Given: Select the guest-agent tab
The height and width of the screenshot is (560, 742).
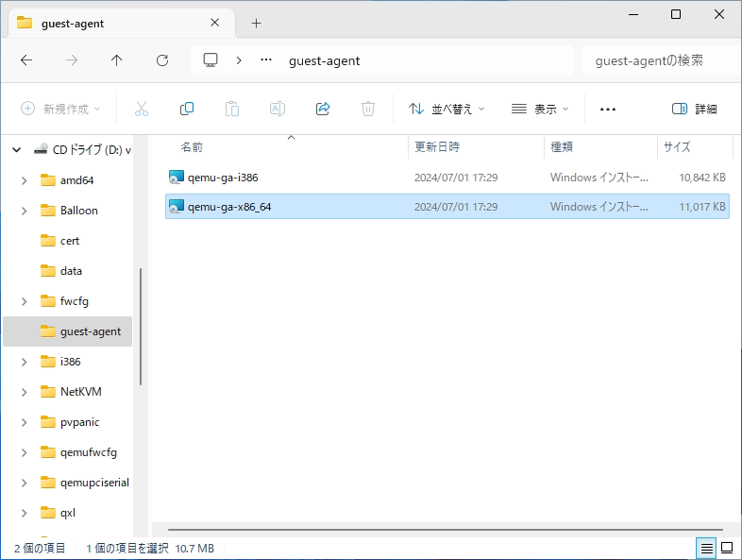Looking at the screenshot, I should pyautogui.click(x=122, y=23).
